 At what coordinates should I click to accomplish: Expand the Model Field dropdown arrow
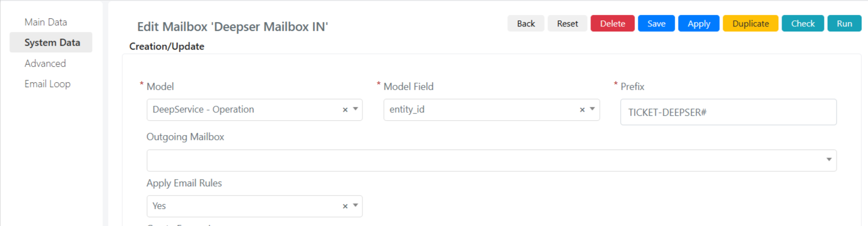593,109
